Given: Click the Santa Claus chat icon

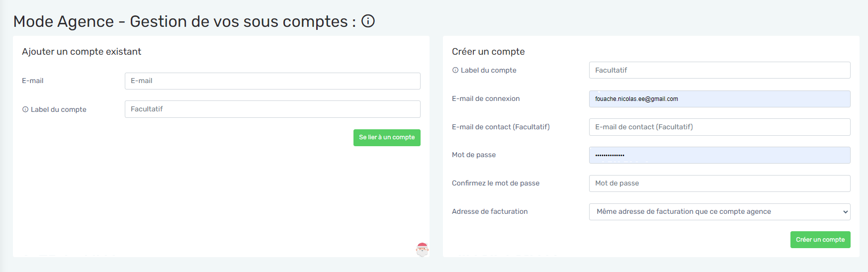Looking at the screenshot, I should [422, 249].
